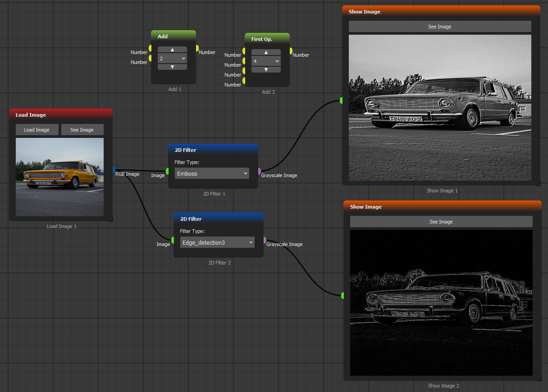Click the input socket of Show Image 2

343,296
